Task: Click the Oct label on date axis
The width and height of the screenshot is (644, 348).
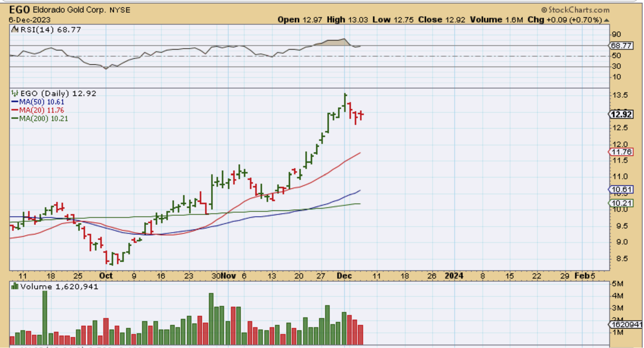Action: (x=106, y=276)
